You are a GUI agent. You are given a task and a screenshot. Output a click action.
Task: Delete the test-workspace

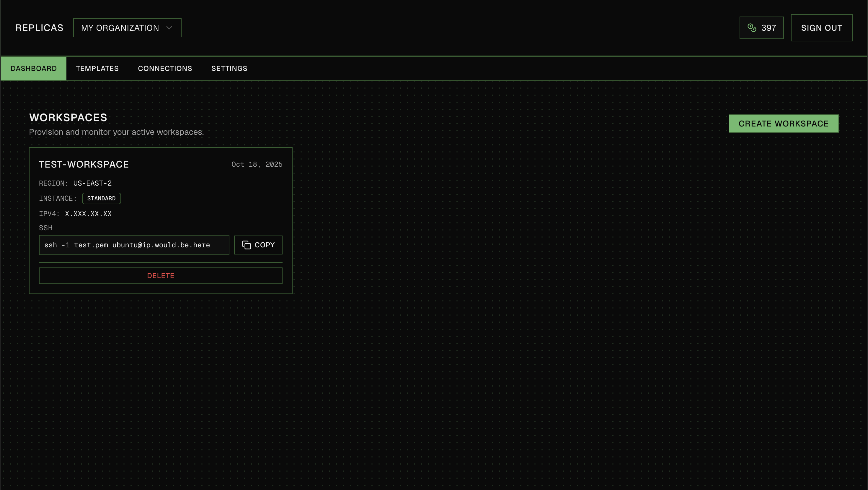tap(160, 276)
